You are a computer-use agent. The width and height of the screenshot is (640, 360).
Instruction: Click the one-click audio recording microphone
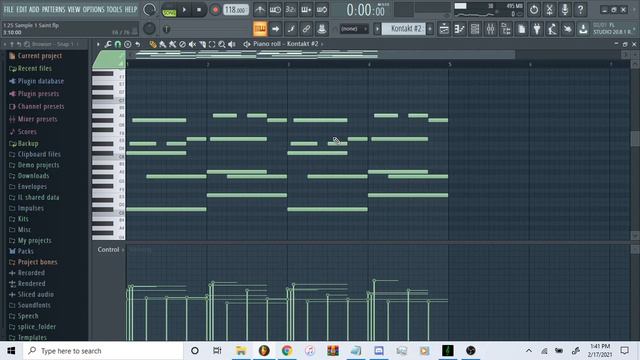[x=564, y=9]
